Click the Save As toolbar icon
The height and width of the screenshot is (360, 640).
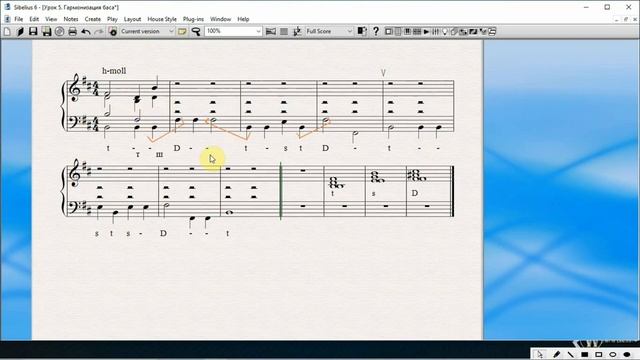(46, 31)
